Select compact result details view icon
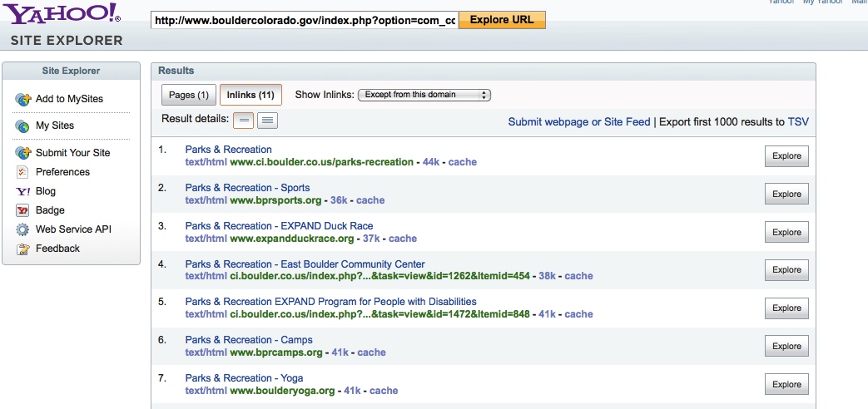Screen dimensions: 868x409 click(244, 120)
